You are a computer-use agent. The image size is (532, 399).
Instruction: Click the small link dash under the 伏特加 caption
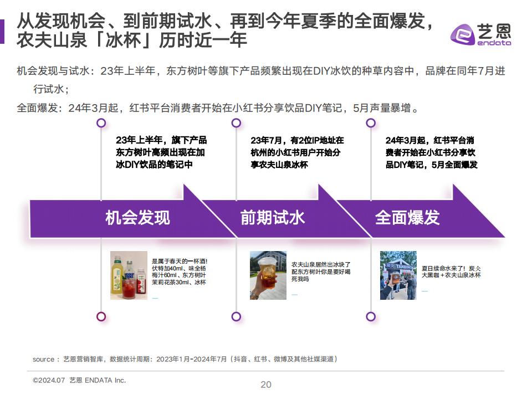coord(155,298)
